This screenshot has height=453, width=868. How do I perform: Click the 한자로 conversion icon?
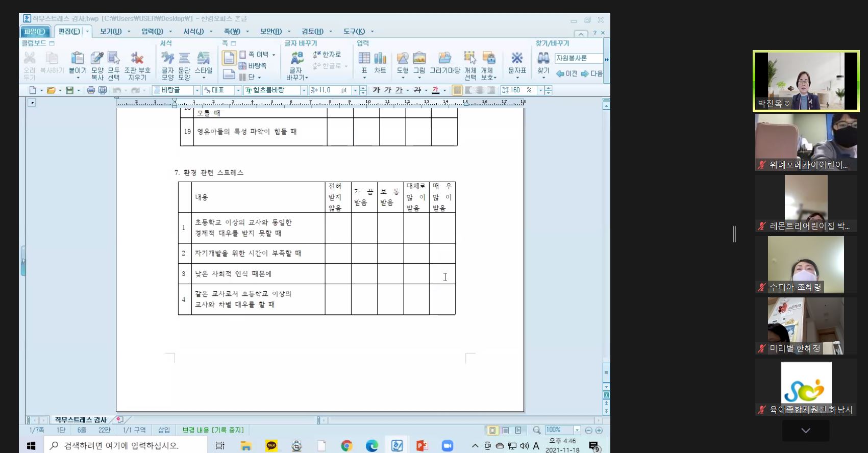point(327,55)
